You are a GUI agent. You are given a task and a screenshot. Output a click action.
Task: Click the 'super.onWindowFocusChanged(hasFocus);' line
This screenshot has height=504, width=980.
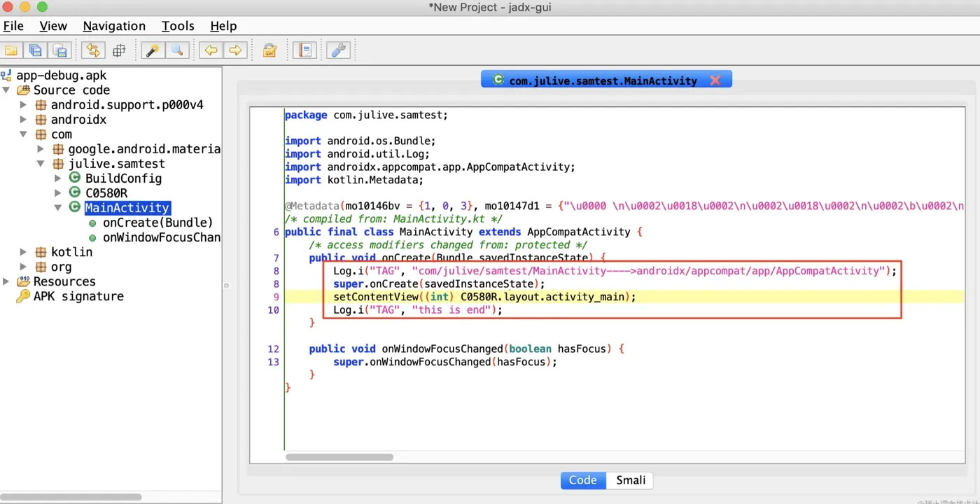(445, 362)
